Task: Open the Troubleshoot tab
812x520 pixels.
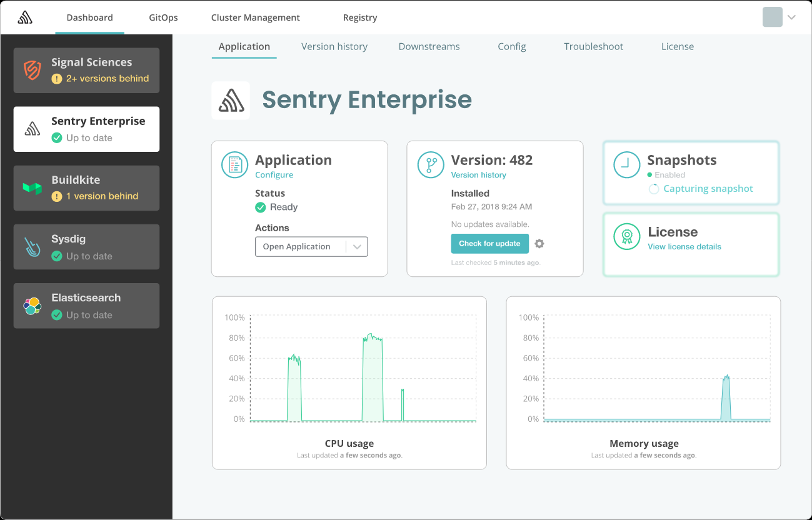Action: click(593, 46)
